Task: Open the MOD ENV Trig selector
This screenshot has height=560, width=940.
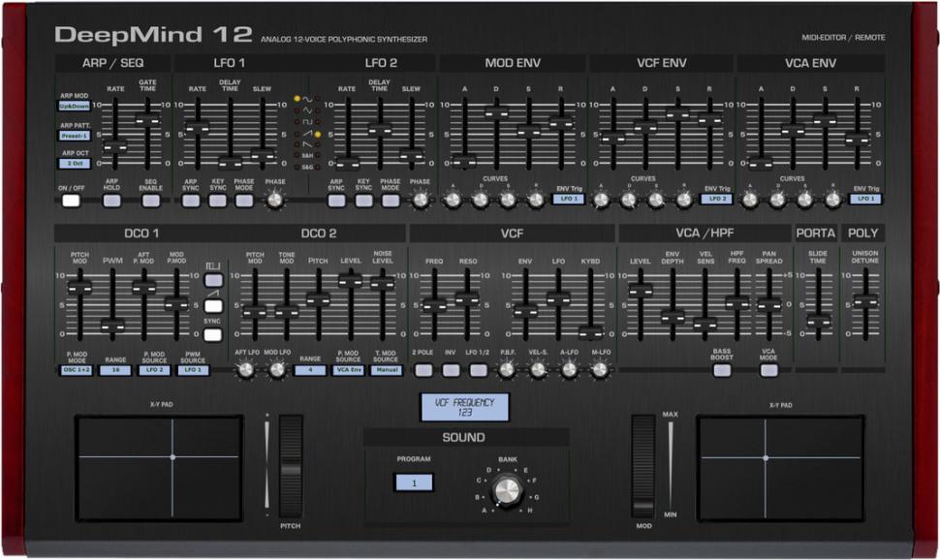Action: (x=568, y=199)
